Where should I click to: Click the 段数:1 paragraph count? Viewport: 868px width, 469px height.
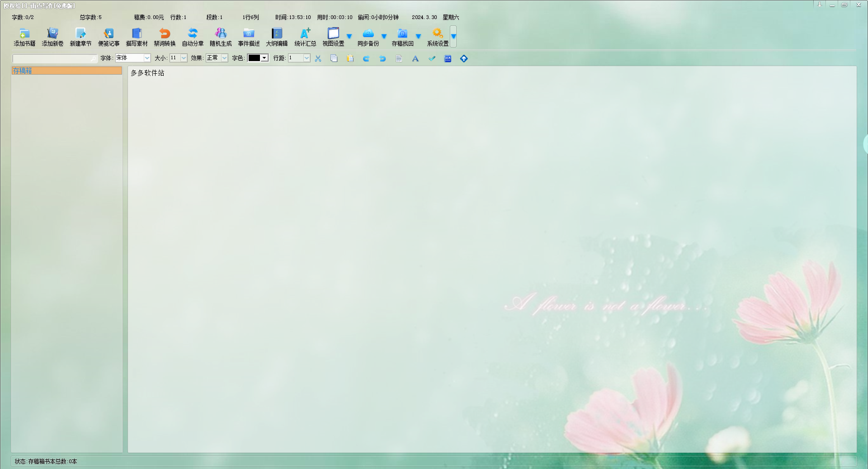coord(214,17)
